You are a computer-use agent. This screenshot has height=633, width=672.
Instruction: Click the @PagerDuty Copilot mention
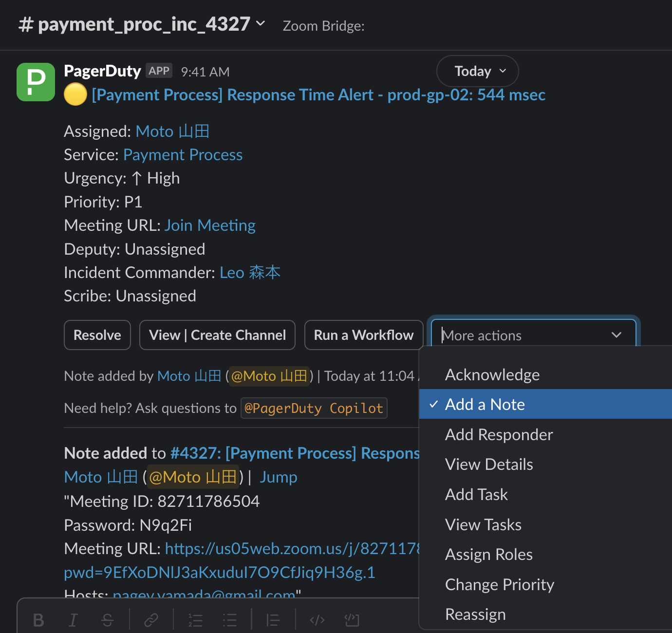314,408
